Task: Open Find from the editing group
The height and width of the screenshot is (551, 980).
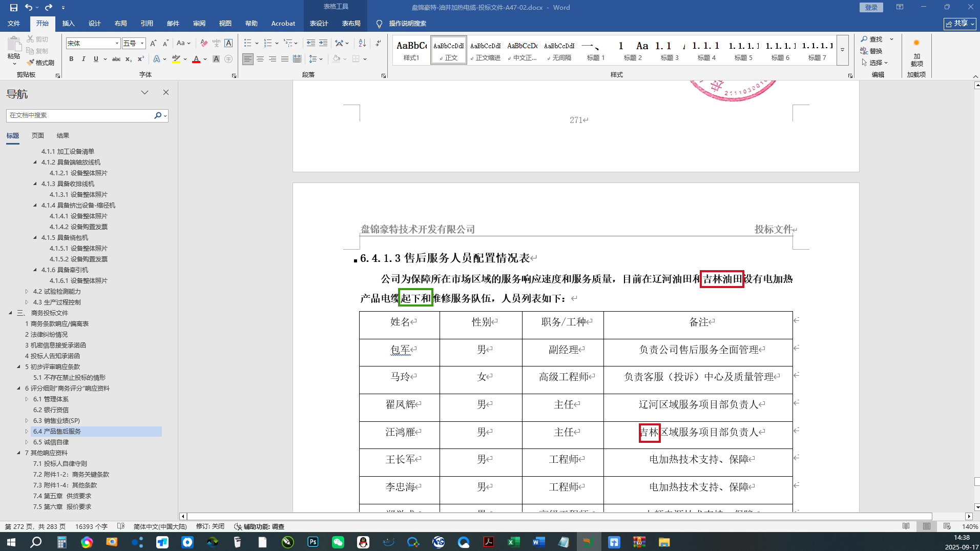Action: tap(871, 39)
